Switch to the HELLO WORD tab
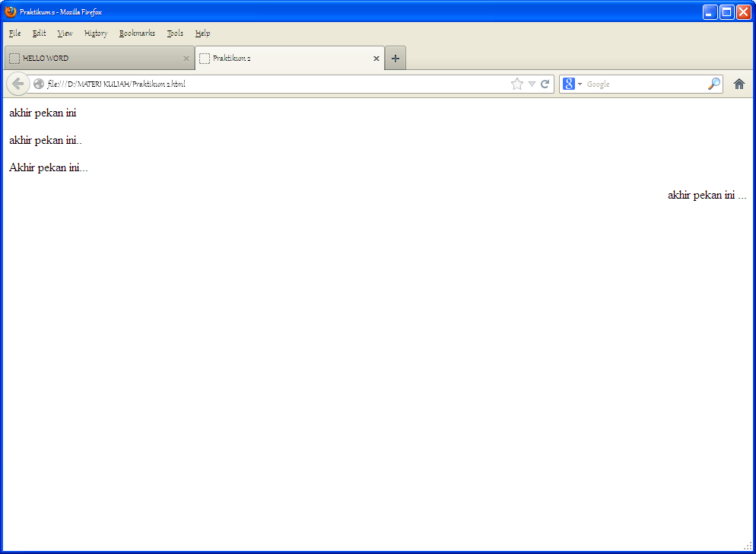Screen dimensions: 756x554 click(x=100, y=59)
